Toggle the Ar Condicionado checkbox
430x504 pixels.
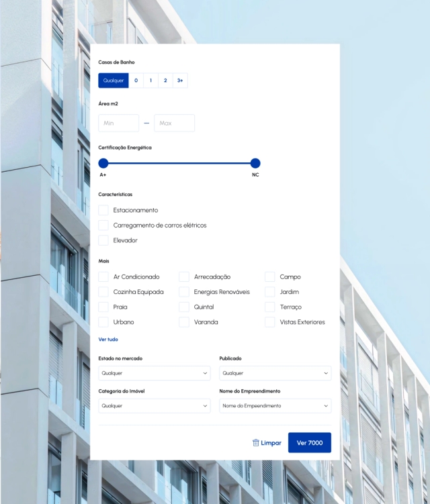tap(103, 276)
